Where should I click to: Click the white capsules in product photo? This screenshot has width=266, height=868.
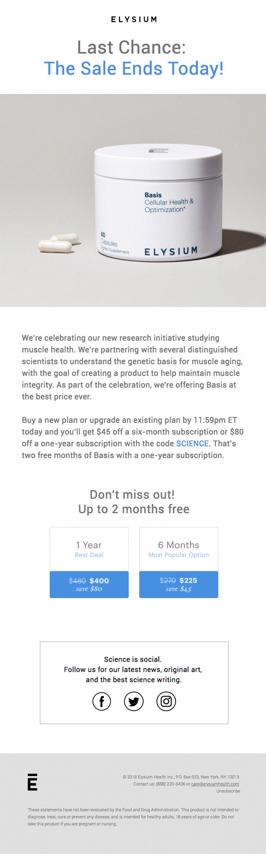(x=59, y=243)
